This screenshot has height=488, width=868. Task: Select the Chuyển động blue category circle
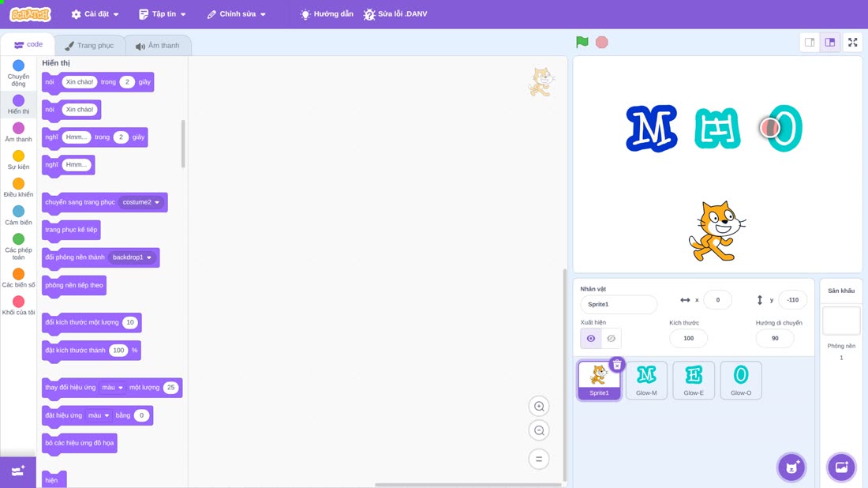point(18,66)
